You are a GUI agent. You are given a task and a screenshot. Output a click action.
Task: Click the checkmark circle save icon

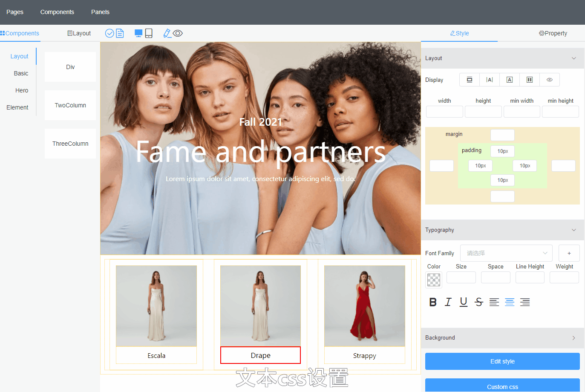point(110,33)
